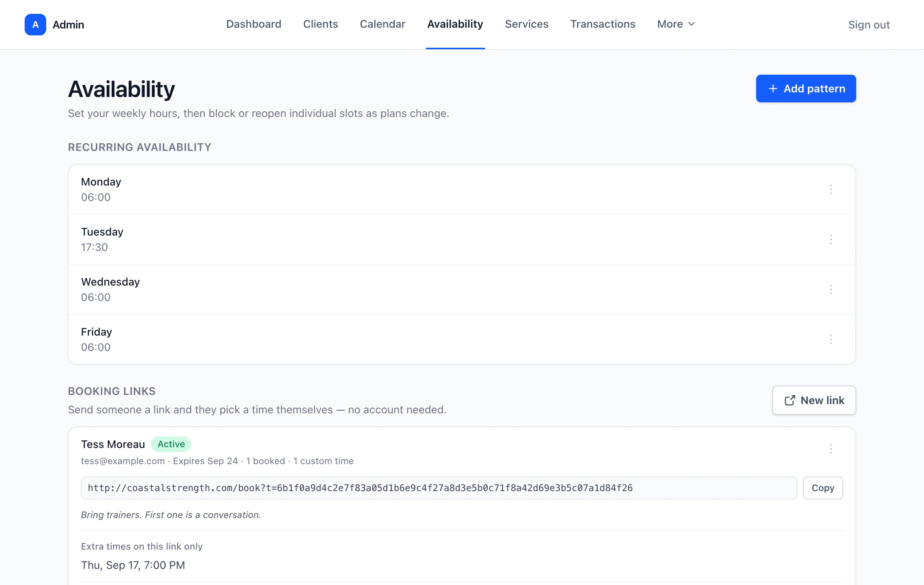This screenshot has height=585, width=924.
Task: Click the Friday row label
Action: click(96, 332)
